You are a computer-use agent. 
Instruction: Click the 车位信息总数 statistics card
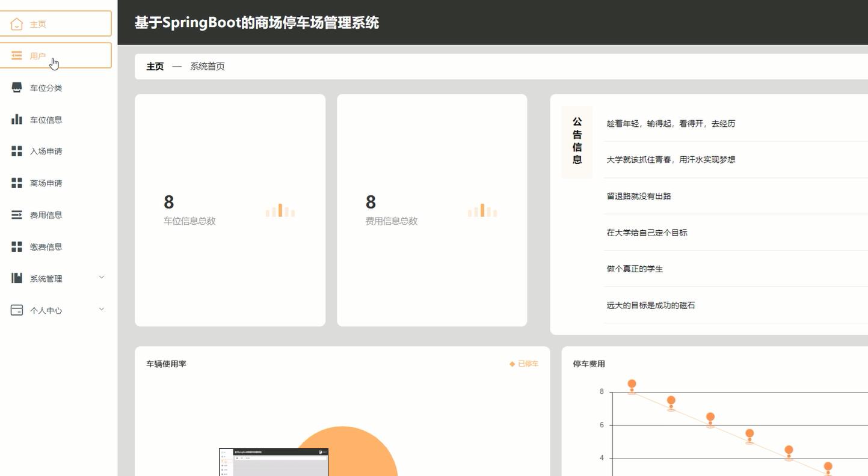(230, 210)
